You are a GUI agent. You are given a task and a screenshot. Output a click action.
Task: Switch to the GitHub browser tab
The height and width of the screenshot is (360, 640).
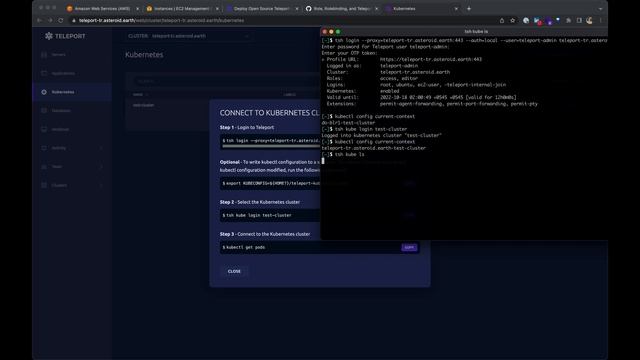point(341,9)
